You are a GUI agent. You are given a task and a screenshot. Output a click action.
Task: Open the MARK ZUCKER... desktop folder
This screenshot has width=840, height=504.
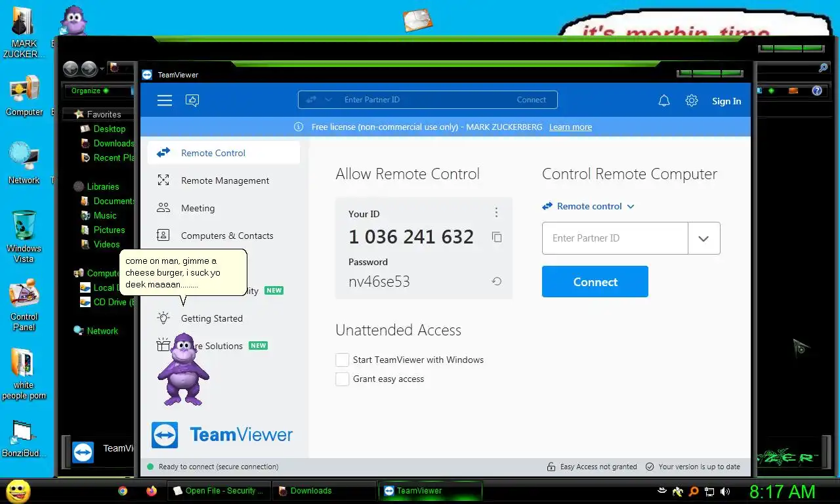pyautogui.click(x=24, y=33)
